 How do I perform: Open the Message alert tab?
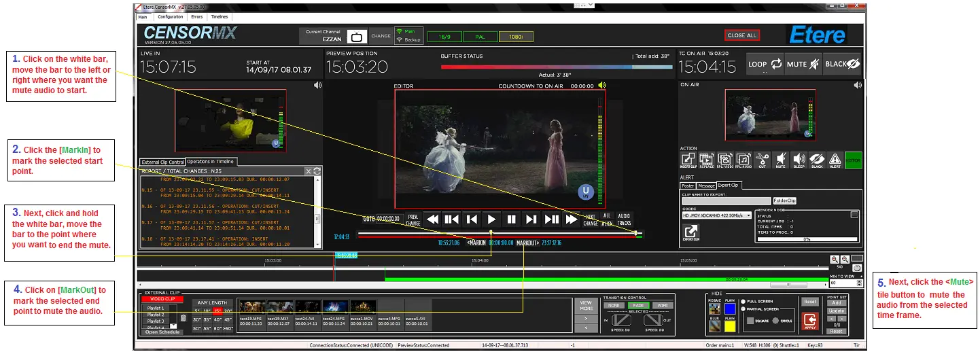[706, 186]
